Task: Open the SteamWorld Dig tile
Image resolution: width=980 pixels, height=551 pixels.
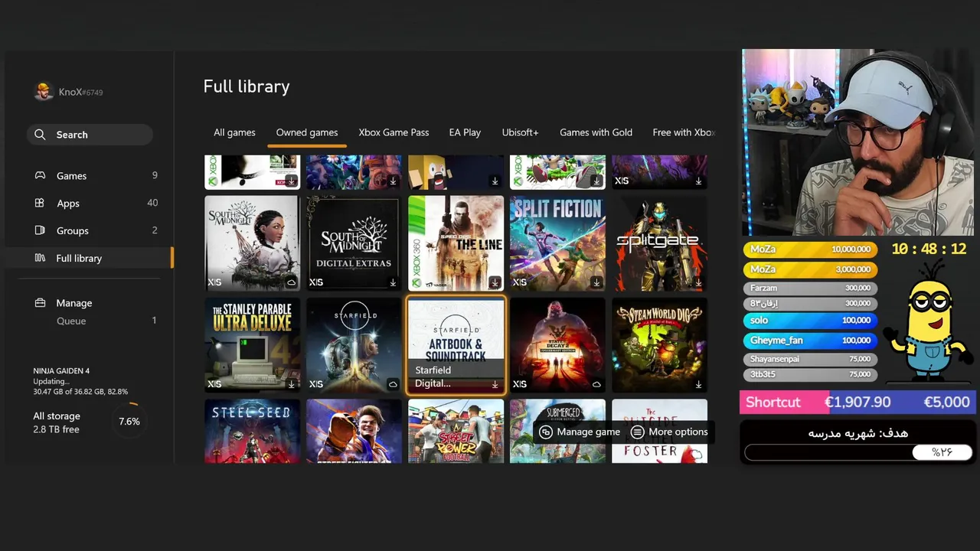Action: (659, 344)
